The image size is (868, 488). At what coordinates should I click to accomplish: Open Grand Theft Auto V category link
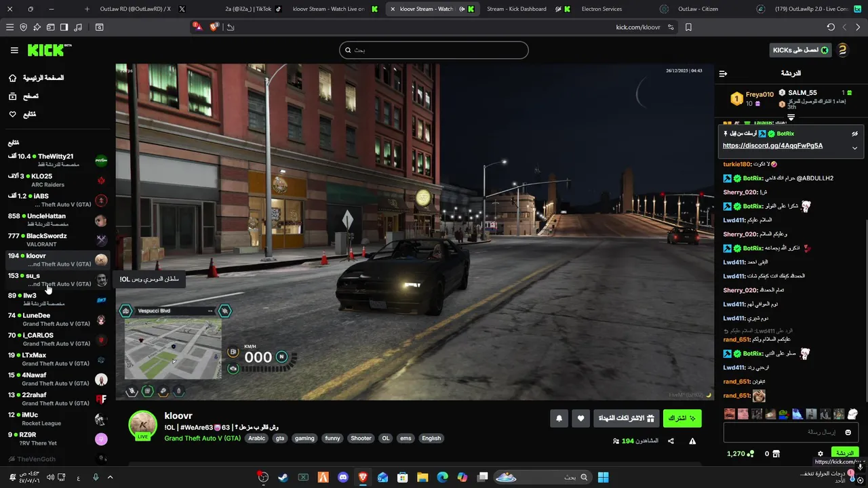tap(202, 439)
